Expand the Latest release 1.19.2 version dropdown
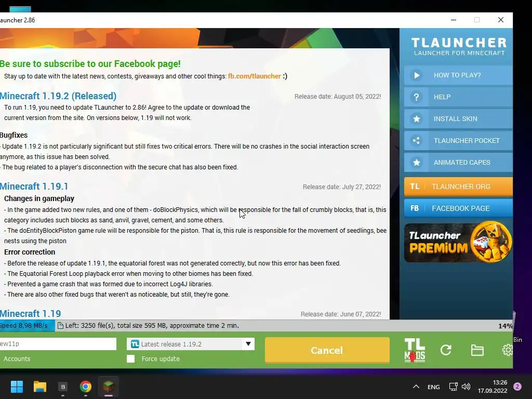The width and height of the screenshot is (532, 399). [190, 344]
